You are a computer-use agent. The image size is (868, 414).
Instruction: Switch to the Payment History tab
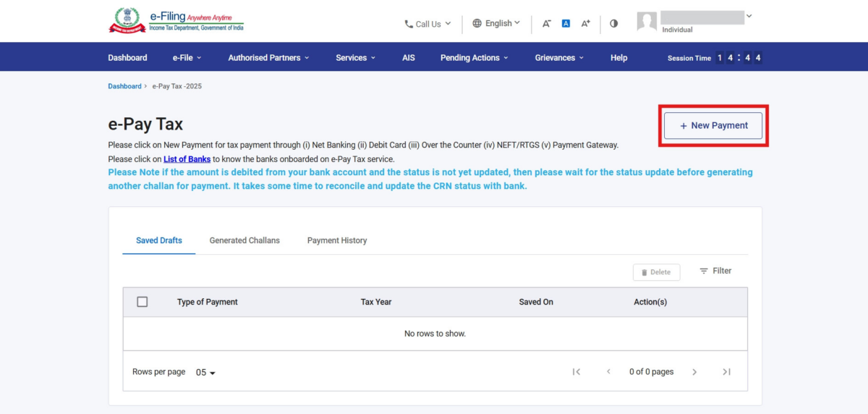[x=337, y=240]
